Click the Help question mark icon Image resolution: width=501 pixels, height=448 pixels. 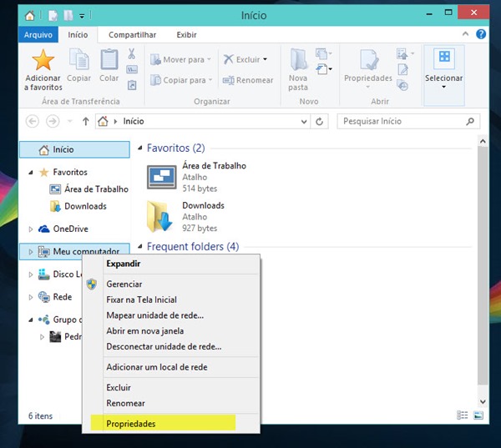click(481, 34)
